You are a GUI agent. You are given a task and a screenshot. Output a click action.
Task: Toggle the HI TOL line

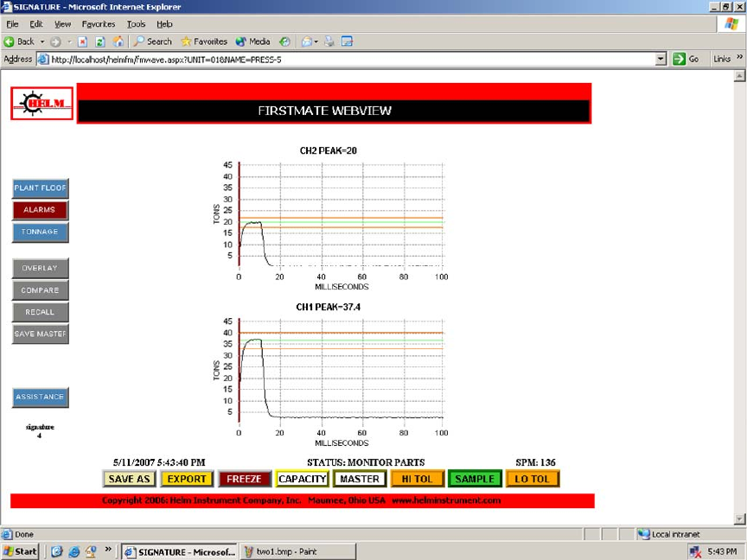click(x=418, y=479)
